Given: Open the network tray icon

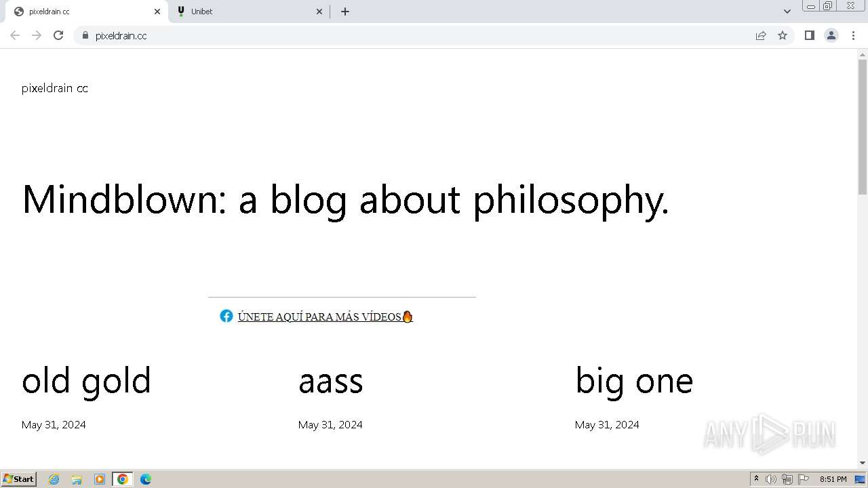Looking at the screenshot, I should click(x=787, y=479).
